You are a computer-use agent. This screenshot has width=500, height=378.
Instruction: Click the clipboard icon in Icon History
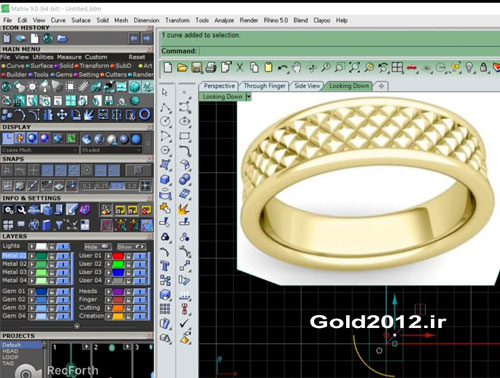(x=7, y=39)
